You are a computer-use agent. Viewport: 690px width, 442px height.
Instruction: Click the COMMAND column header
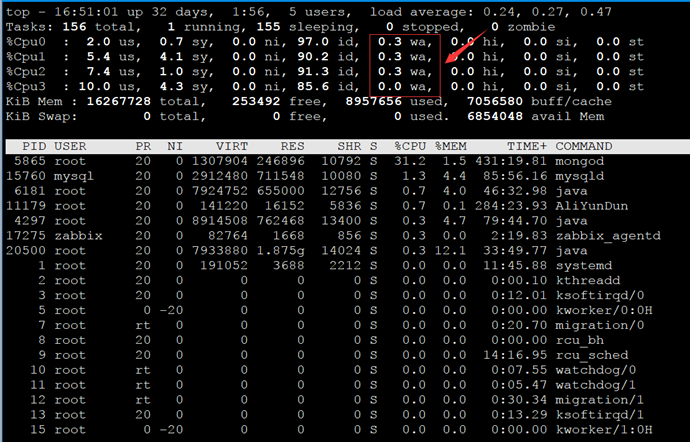pyautogui.click(x=584, y=146)
